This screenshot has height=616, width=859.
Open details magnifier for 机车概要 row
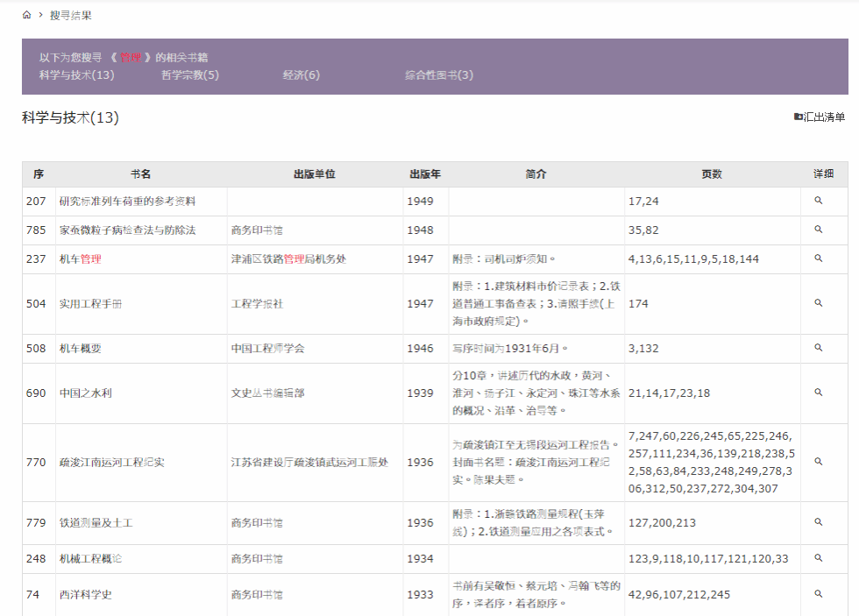click(818, 348)
